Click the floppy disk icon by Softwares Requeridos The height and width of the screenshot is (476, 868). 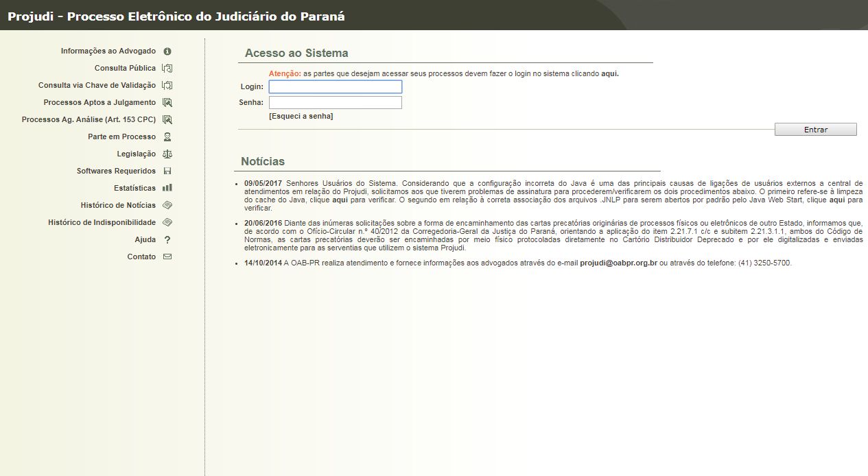click(167, 171)
